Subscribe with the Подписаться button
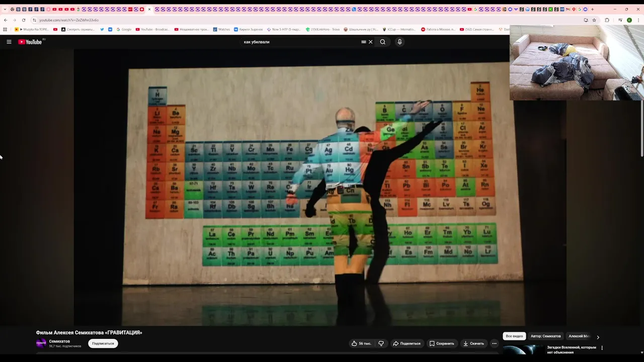The width and height of the screenshot is (644, 362). pyautogui.click(x=103, y=343)
